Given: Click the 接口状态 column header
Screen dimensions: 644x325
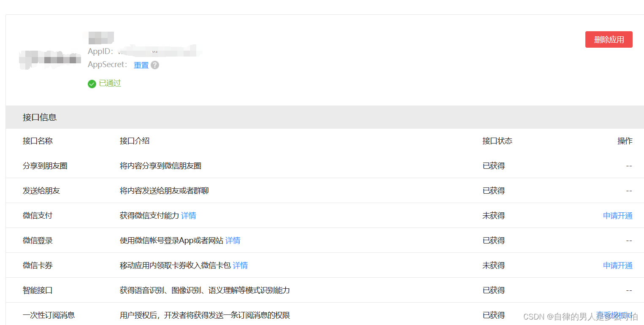Looking at the screenshot, I should click(x=498, y=141).
